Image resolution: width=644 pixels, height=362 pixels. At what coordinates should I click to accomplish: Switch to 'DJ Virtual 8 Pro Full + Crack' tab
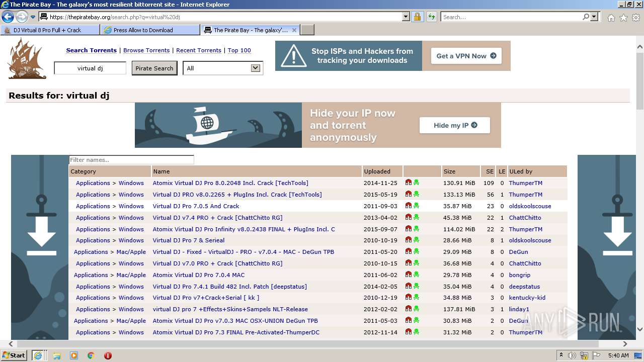(50, 30)
